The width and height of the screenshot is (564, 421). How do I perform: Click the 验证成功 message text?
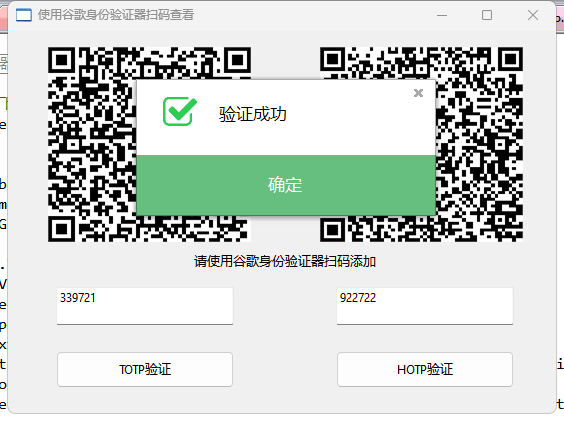click(253, 114)
